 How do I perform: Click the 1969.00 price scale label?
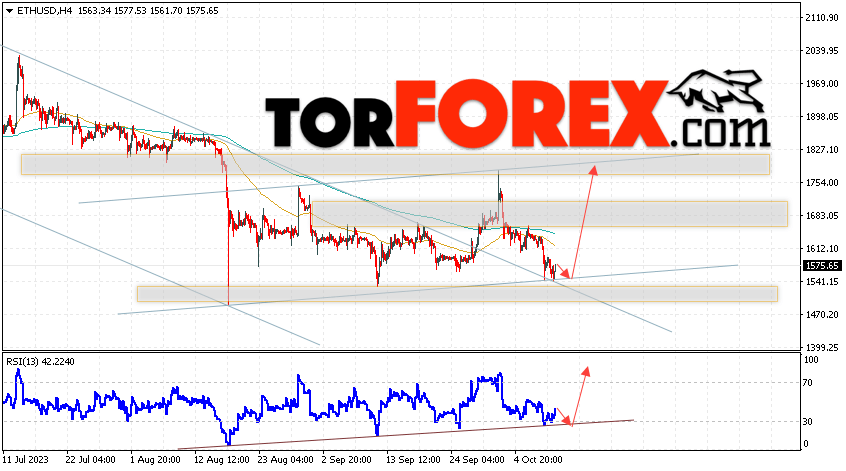[x=822, y=84]
